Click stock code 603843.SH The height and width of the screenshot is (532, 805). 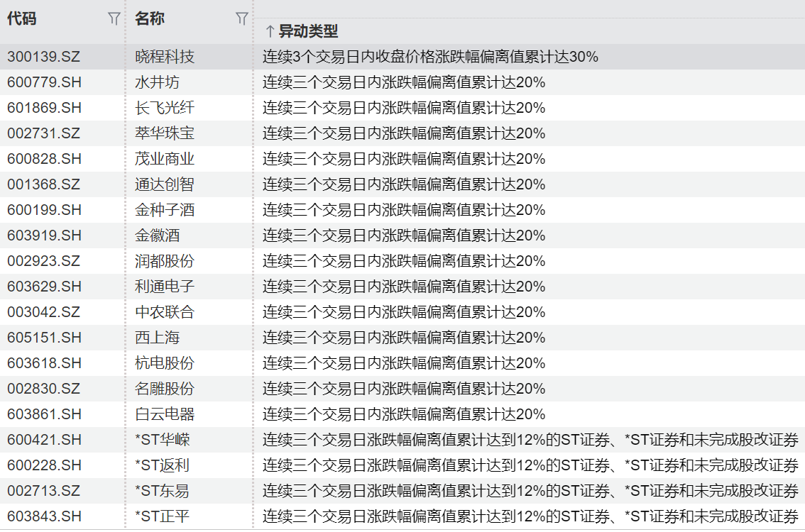(x=44, y=516)
